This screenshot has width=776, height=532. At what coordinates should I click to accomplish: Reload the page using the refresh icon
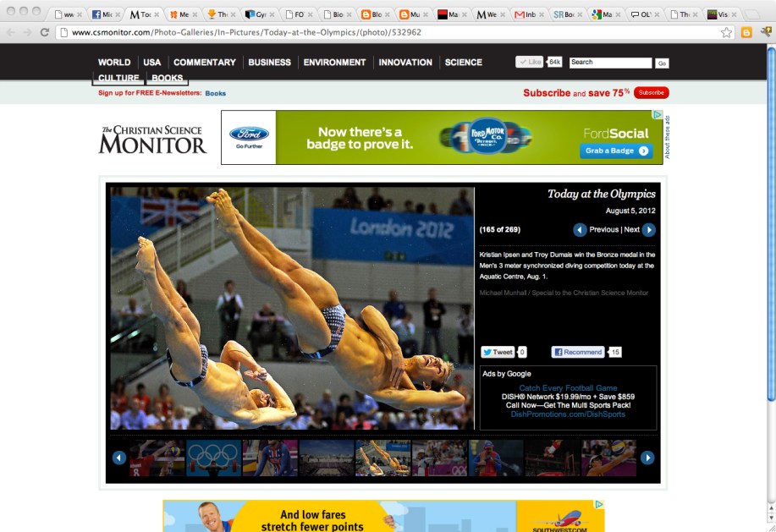pyautogui.click(x=43, y=32)
